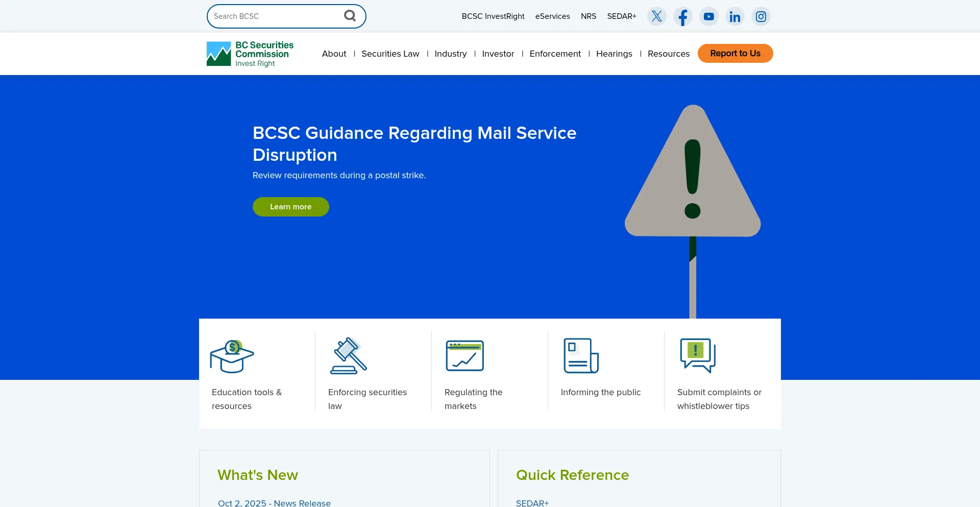Image resolution: width=980 pixels, height=507 pixels.
Task: Open the LinkedIn social icon
Action: [734, 16]
